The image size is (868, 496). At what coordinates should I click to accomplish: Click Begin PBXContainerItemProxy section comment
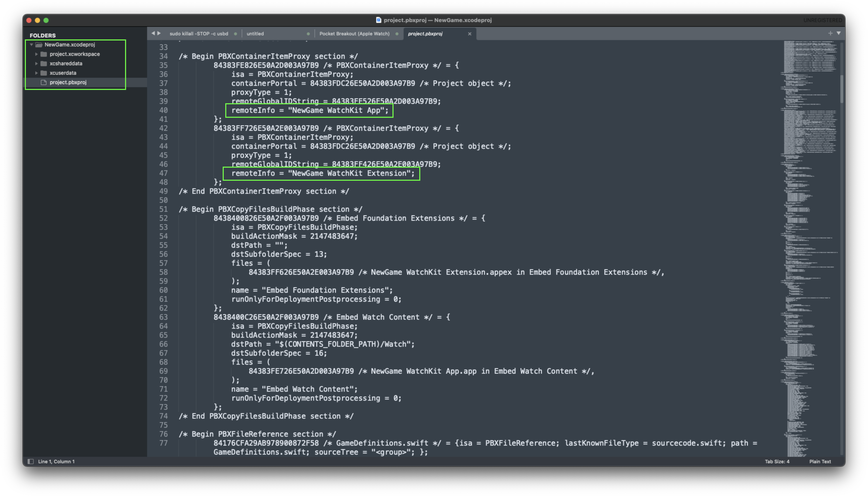268,56
